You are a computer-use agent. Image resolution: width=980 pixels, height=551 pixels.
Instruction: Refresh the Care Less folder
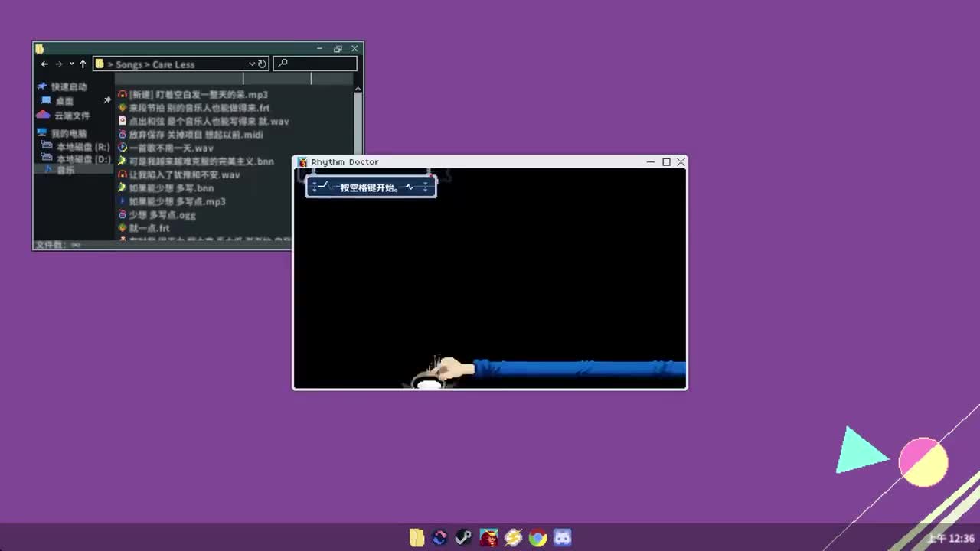pos(262,64)
